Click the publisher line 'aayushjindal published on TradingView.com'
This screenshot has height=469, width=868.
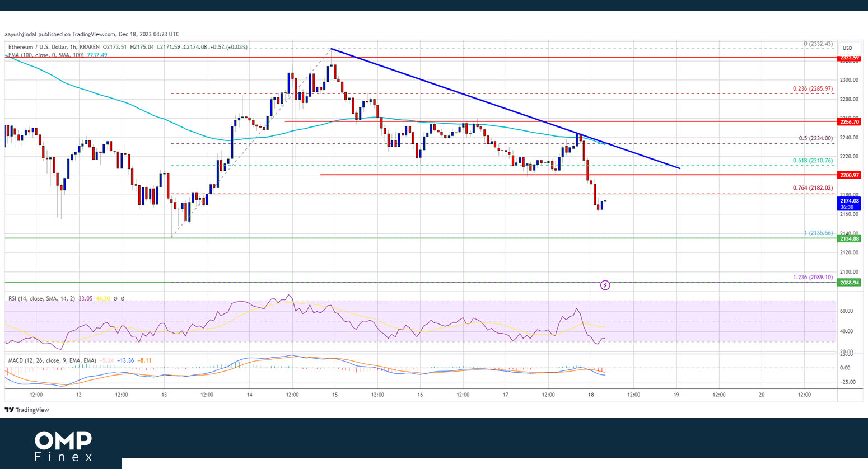pos(60,34)
